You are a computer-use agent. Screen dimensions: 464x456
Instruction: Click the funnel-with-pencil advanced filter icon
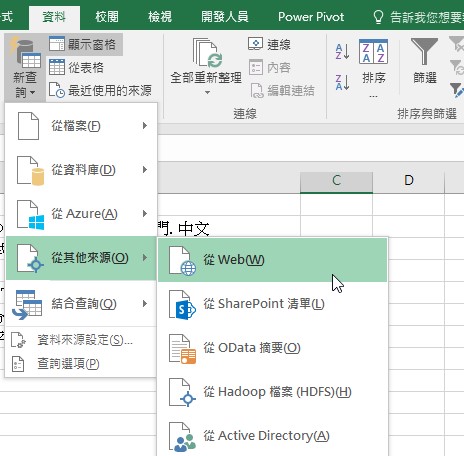point(456,90)
